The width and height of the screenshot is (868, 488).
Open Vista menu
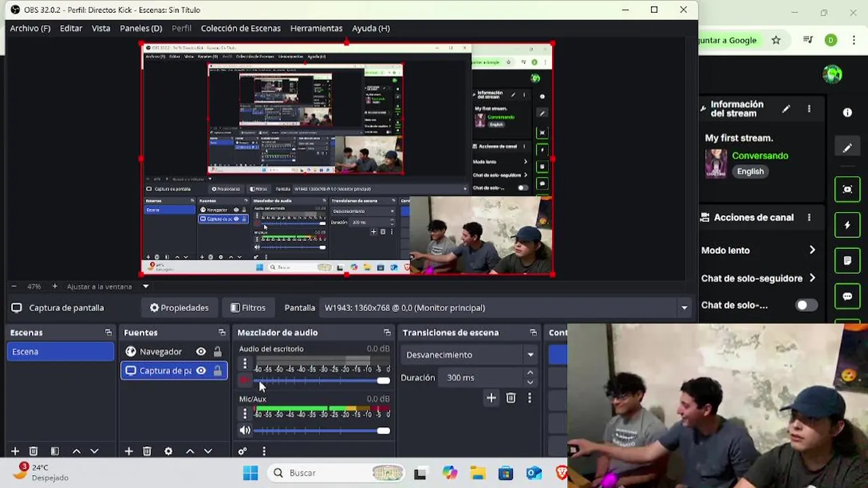pos(101,28)
